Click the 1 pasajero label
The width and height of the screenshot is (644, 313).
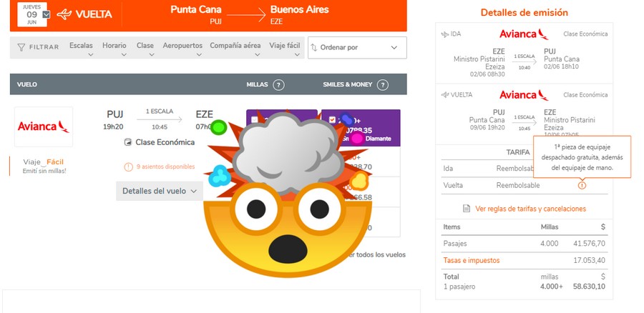[459, 287]
